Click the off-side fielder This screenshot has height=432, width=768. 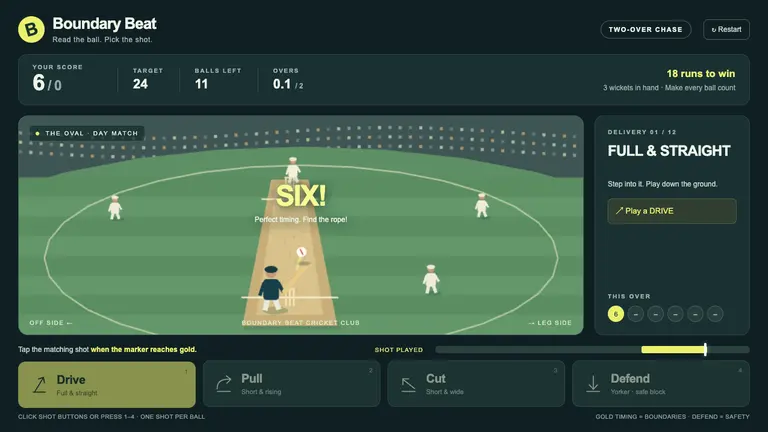pyautogui.click(x=115, y=208)
